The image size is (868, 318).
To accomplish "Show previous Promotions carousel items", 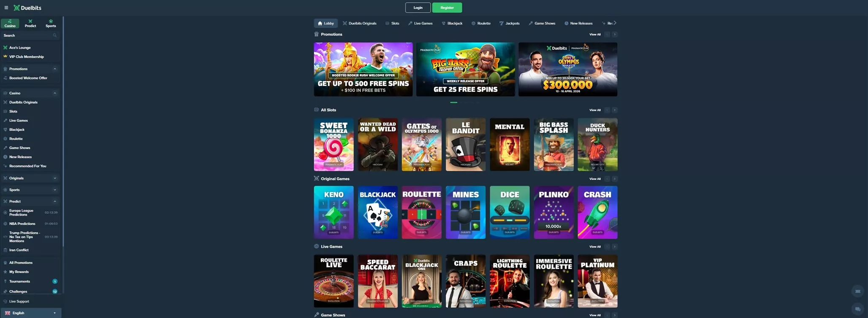I will tap(607, 35).
